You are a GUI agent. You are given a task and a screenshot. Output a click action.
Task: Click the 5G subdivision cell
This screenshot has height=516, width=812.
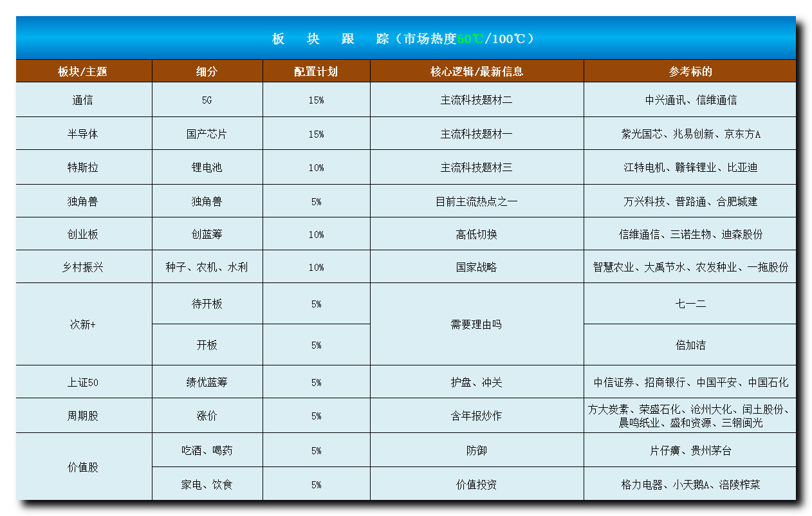207,100
